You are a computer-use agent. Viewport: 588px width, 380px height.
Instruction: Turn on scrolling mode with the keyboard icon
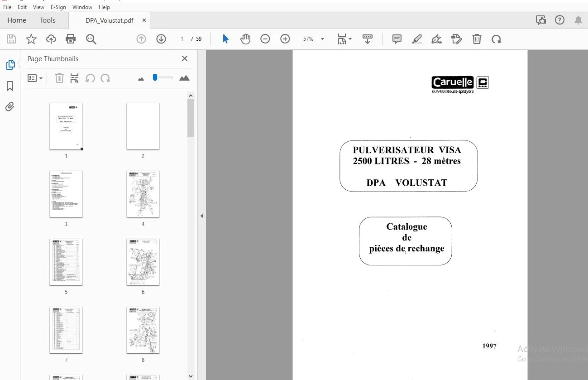click(368, 39)
